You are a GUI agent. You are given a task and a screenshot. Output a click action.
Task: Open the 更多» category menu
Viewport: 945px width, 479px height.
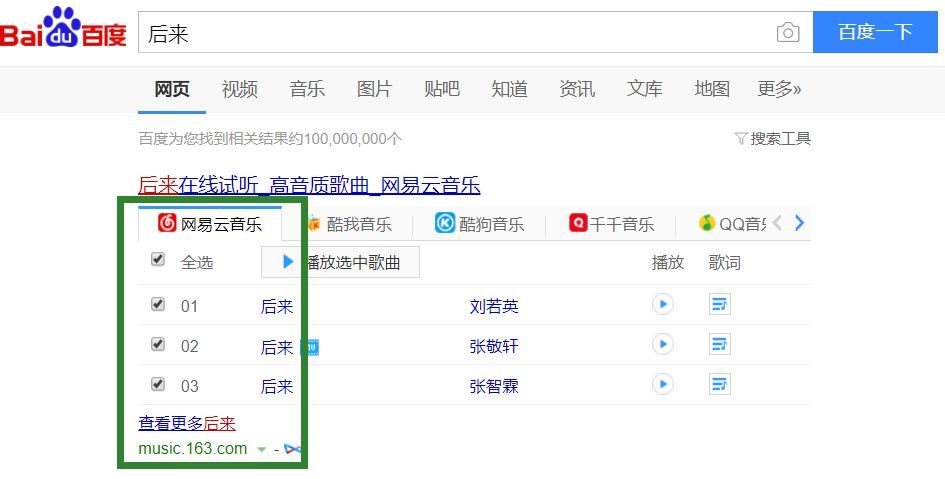pos(779,89)
